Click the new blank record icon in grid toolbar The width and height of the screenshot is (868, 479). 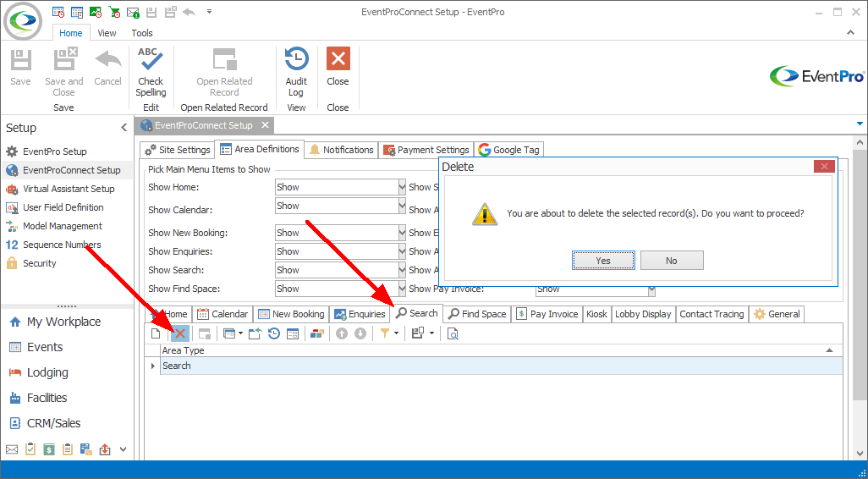157,333
